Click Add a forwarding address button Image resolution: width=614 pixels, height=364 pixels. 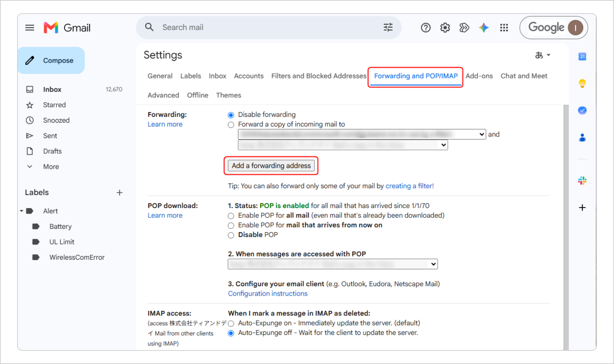coord(271,166)
